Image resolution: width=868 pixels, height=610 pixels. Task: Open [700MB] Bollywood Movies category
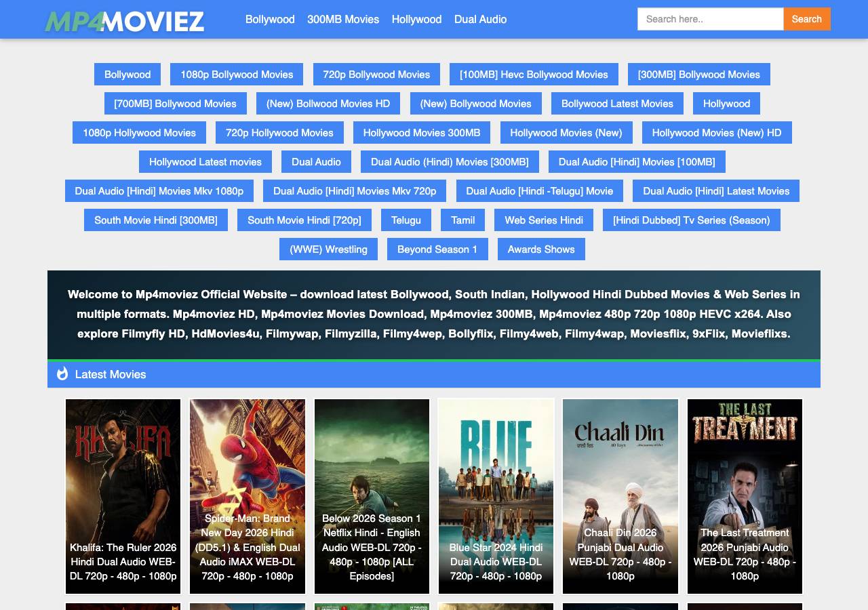coord(176,104)
